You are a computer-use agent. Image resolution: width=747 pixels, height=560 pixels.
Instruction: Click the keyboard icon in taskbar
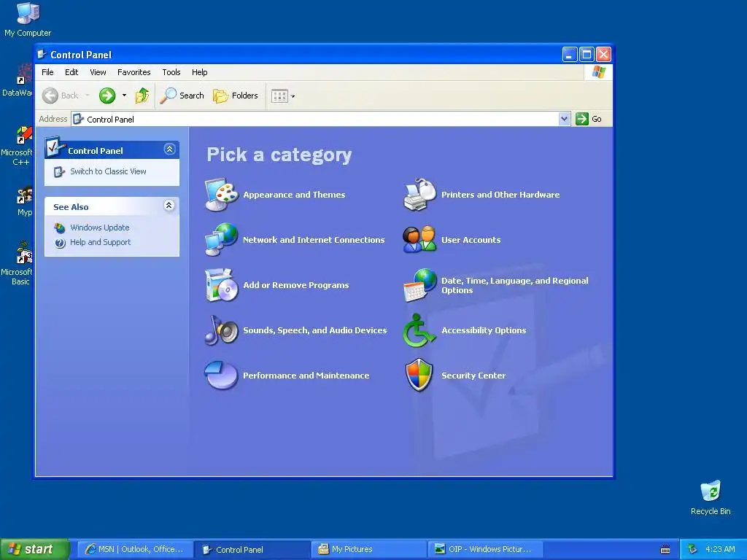click(665, 550)
